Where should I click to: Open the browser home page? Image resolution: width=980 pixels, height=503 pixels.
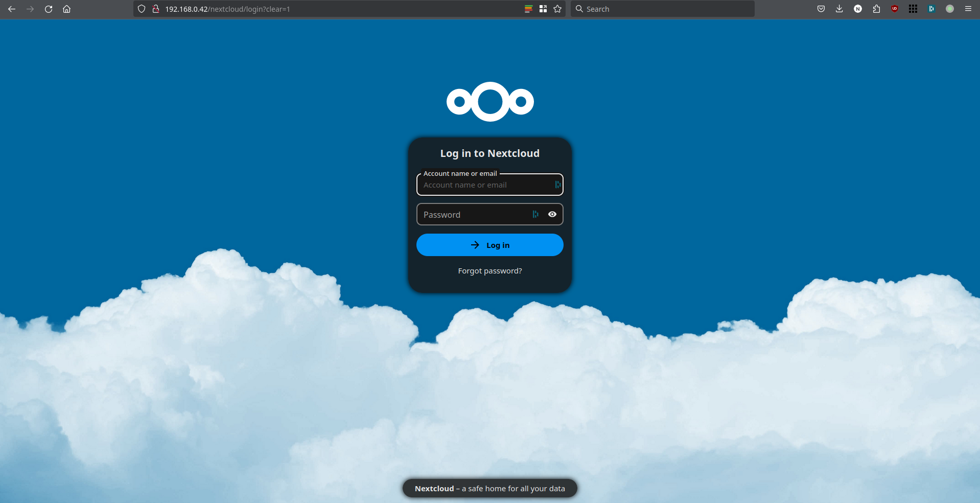point(66,9)
